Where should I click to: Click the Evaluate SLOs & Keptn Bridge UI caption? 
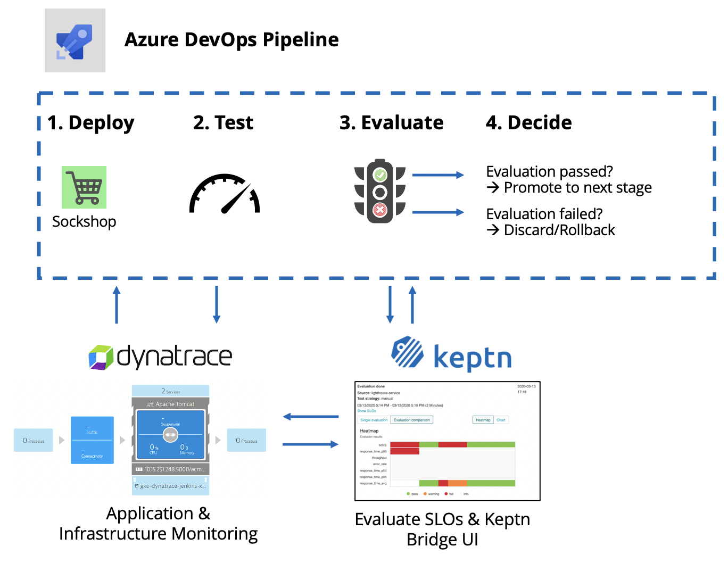coord(442,529)
